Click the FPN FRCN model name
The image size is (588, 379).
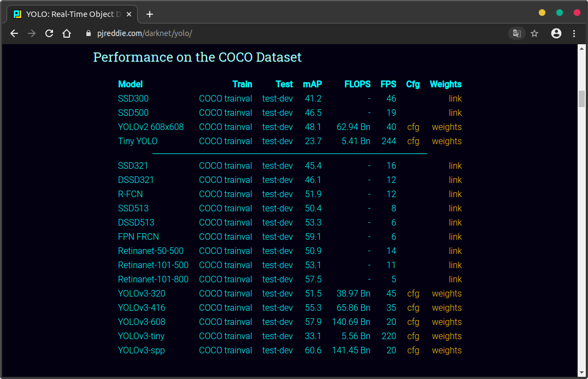(138, 237)
